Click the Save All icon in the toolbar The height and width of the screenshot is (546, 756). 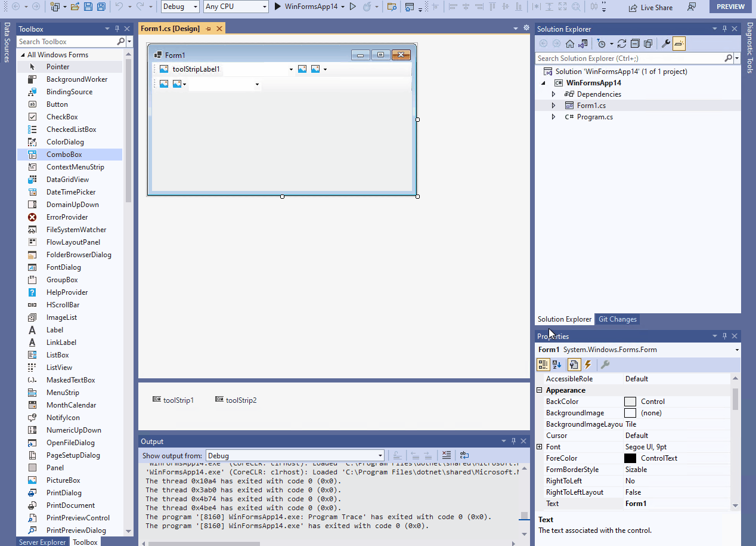(x=100, y=7)
